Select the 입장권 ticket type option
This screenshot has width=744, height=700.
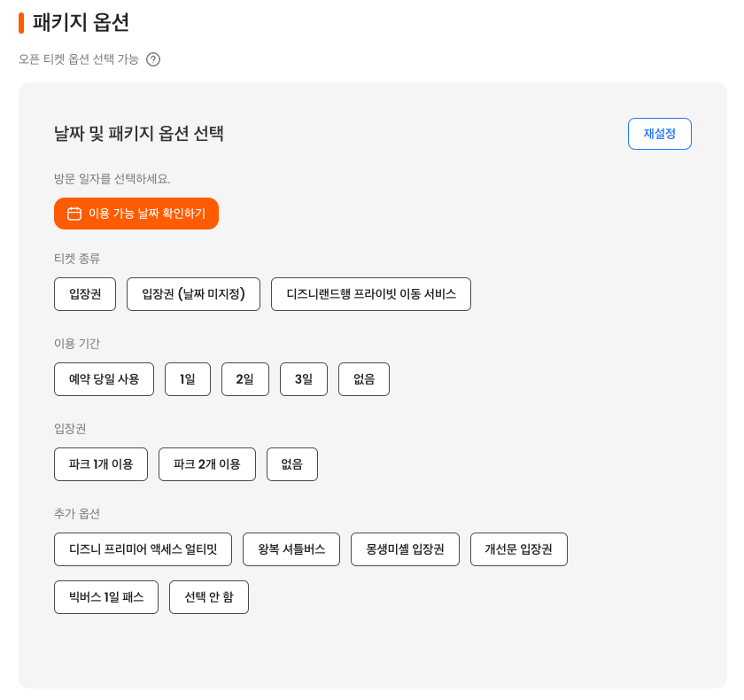point(85,294)
